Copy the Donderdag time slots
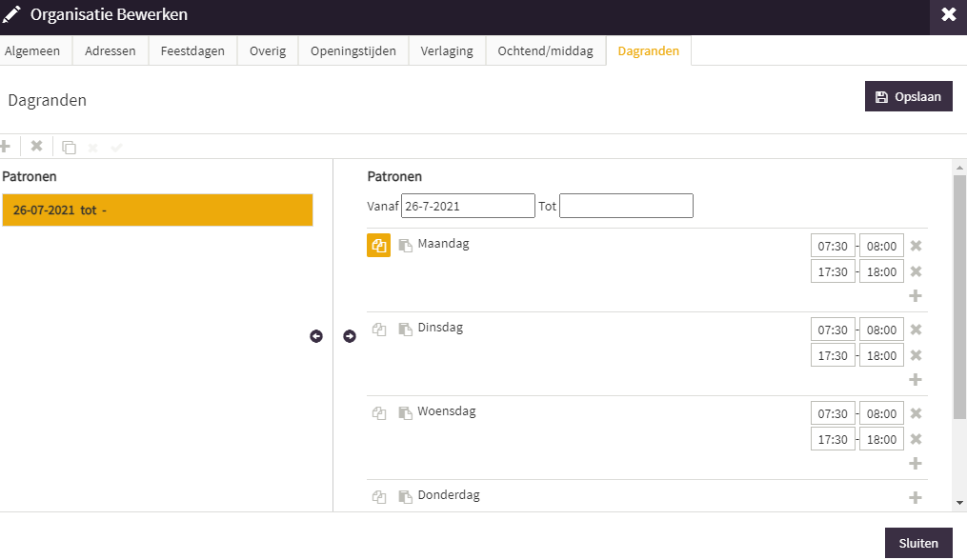 coord(379,497)
